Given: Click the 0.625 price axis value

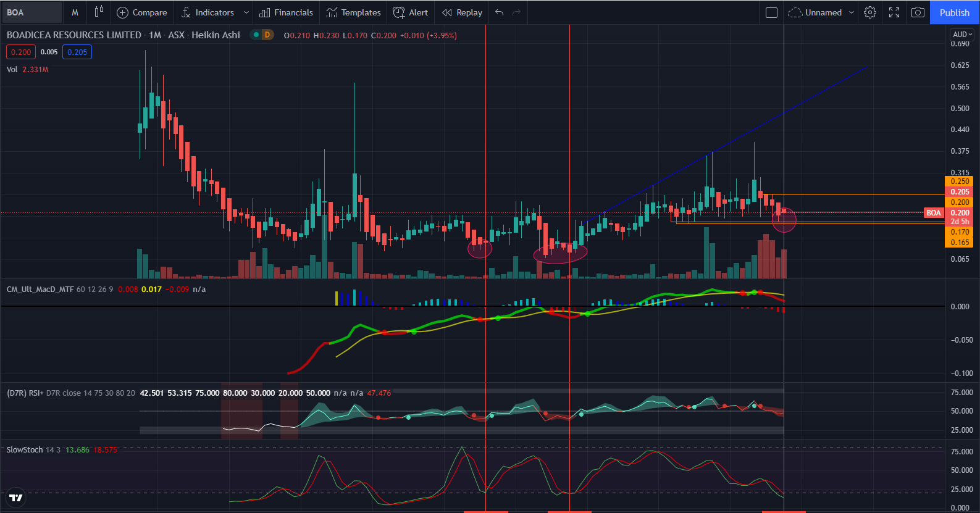Looking at the screenshot, I should [x=960, y=65].
